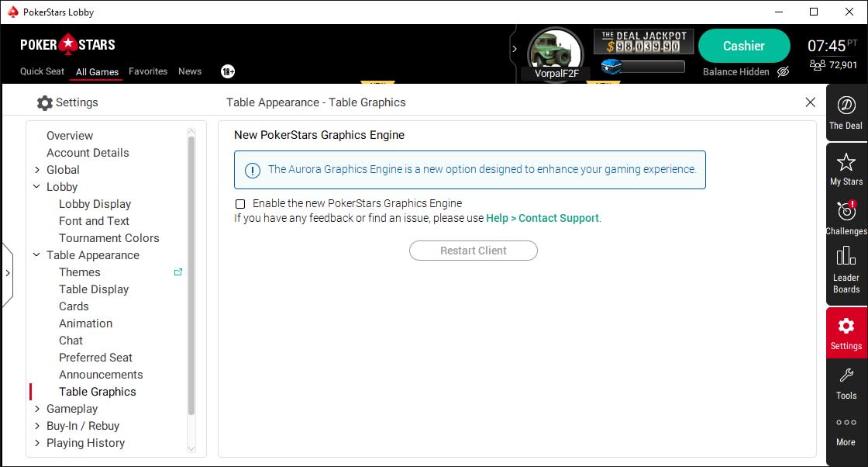Toggle balance hidden eye icon
868x467 pixels.
[x=783, y=72]
